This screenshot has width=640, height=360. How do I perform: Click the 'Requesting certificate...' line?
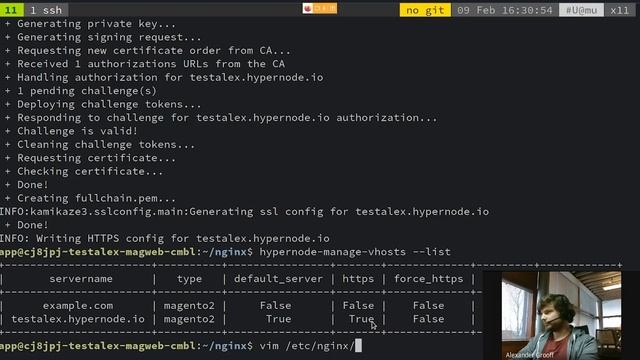click(x=90, y=158)
